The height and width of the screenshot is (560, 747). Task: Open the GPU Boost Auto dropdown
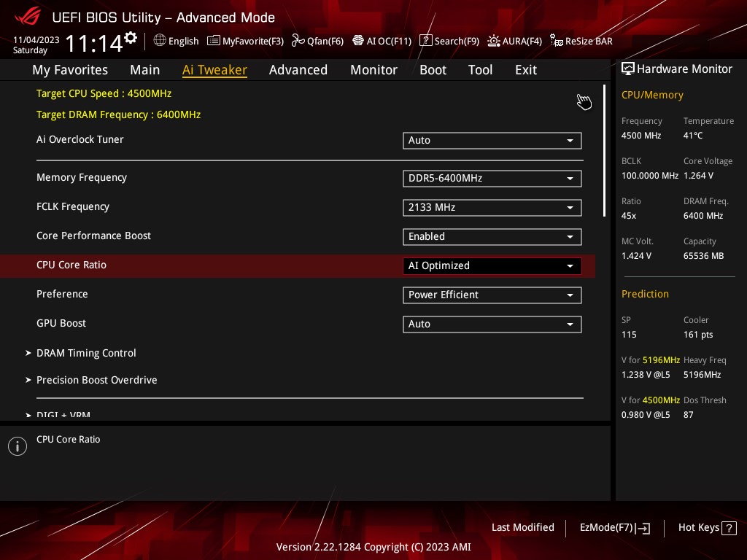point(492,324)
